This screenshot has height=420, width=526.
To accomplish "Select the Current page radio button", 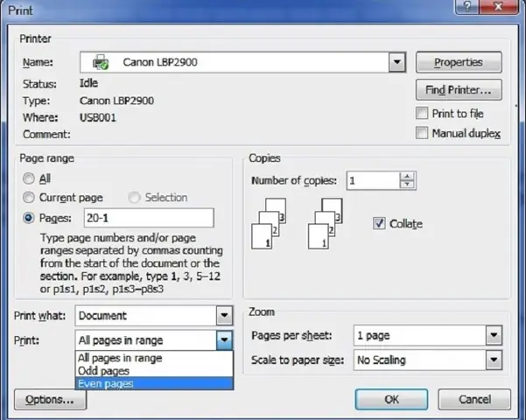I will pyautogui.click(x=29, y=197).
